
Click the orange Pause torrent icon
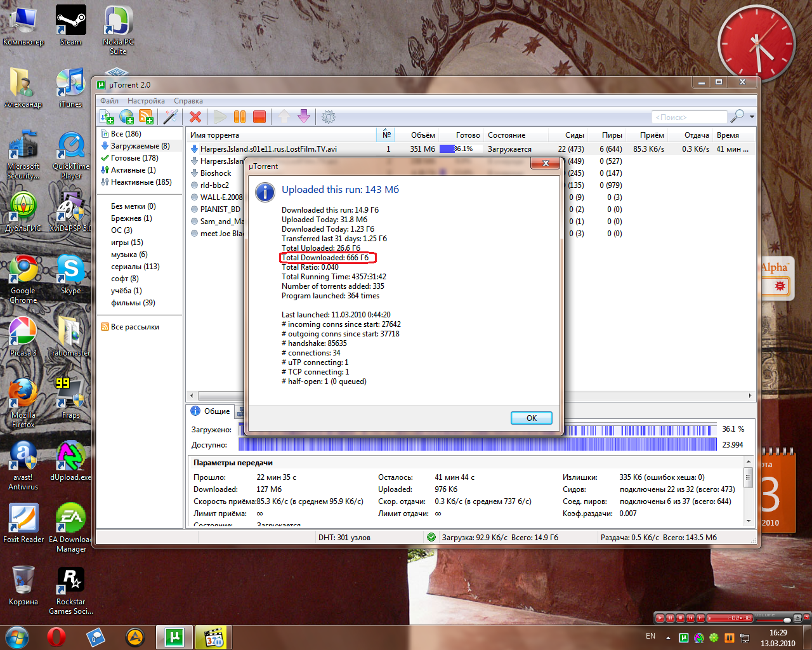click(240, 117)
